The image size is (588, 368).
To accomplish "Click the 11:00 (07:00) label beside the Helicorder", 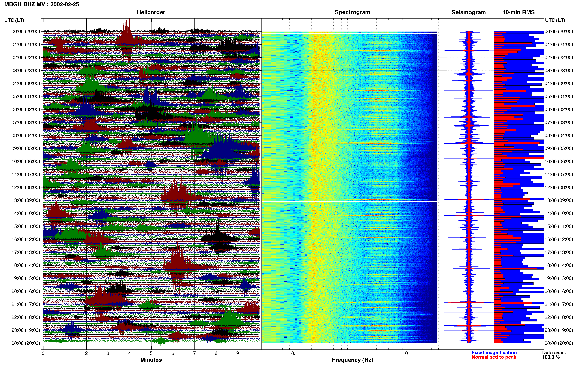I will (x=26, y=174).
